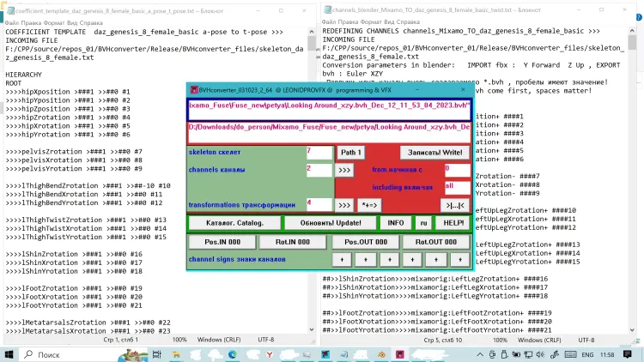
Task: Click the HELP! button
Action: click(x=453, y=223)
